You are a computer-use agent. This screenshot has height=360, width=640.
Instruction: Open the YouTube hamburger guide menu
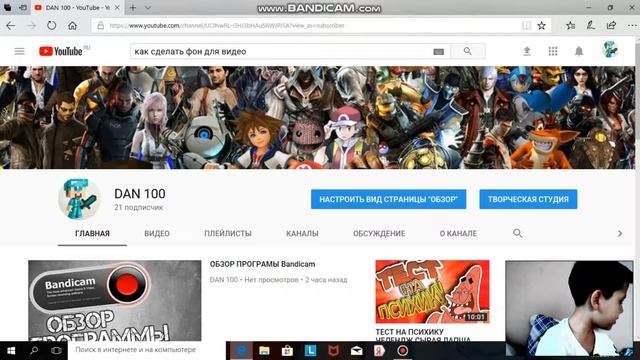coord(19,51)
